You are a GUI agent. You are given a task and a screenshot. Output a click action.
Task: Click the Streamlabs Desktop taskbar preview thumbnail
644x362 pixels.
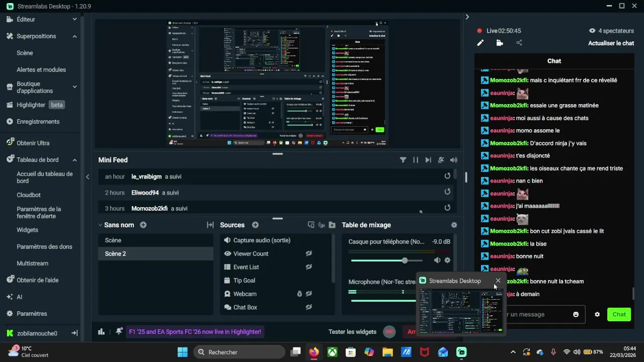461,310
